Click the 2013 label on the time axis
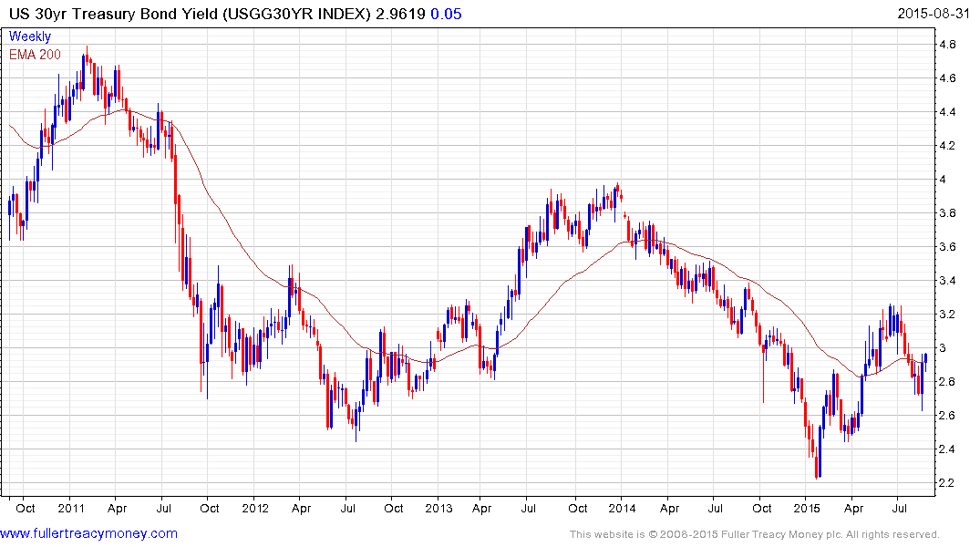980x547 pixels. (438, 508)
